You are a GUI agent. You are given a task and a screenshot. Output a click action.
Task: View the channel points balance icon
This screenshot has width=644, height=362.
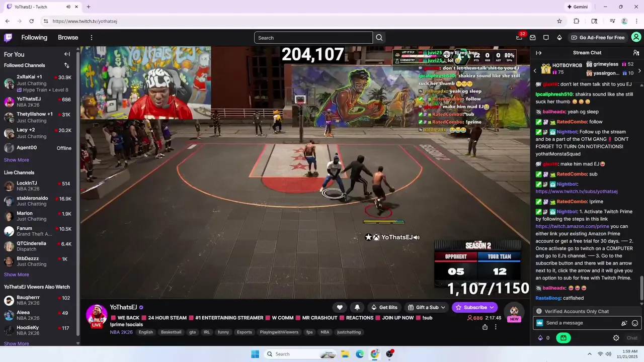[540, 338]
